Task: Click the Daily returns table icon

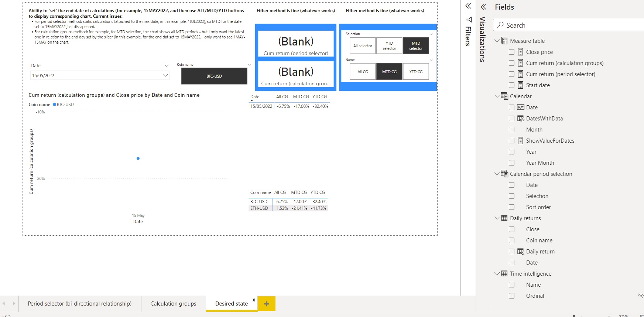Action: (504, 218)
